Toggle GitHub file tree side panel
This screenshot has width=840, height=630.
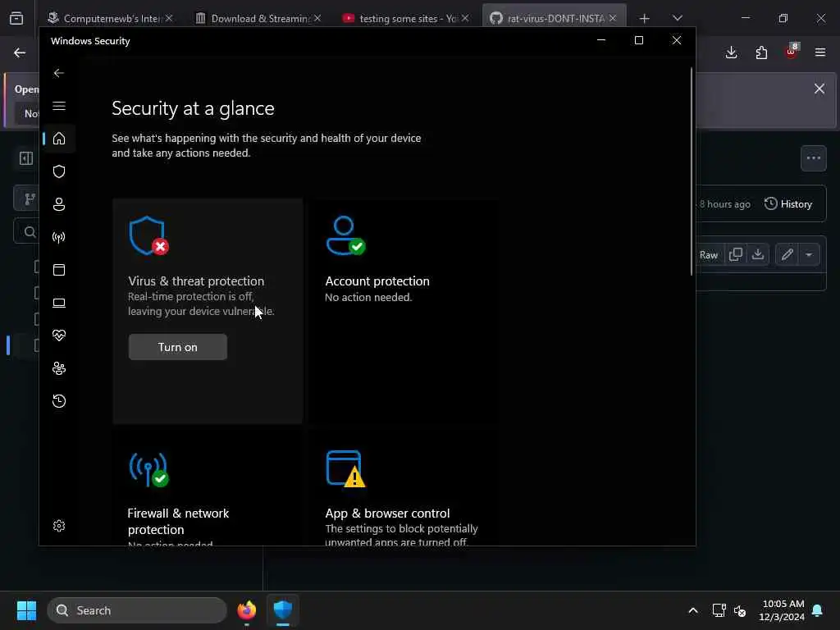pyautogui.click(x=26, y=158)
